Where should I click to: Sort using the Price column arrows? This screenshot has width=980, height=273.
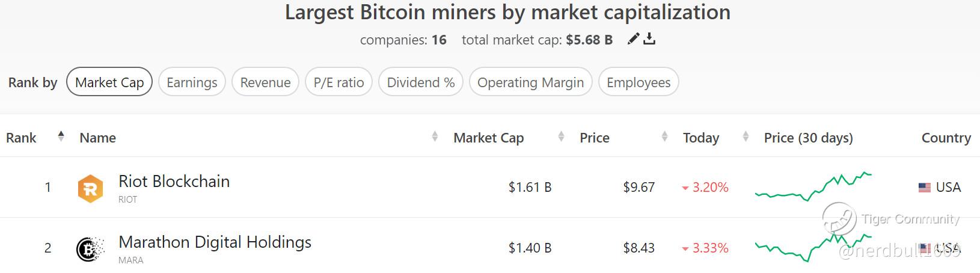click(664, 137)
